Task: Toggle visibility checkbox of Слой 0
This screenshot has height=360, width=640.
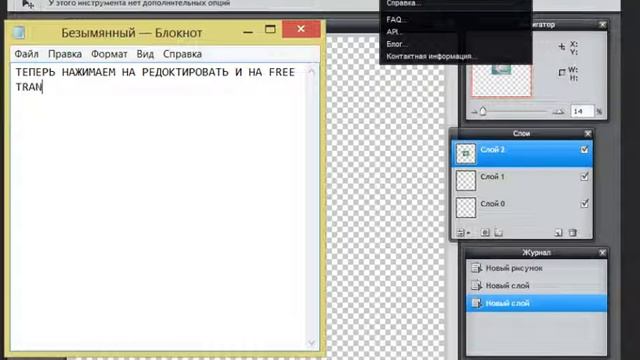Action: [584, 203]
